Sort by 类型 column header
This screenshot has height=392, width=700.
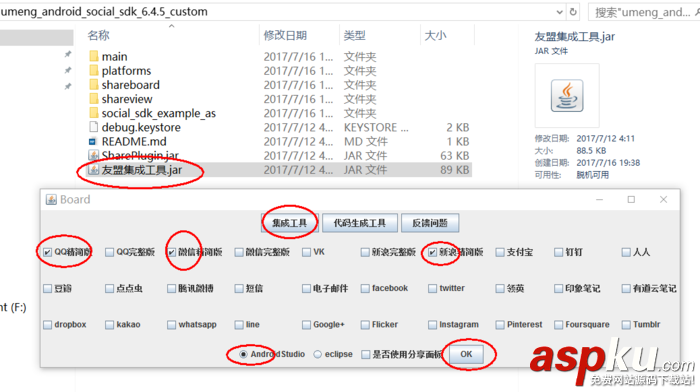pyautogui.click(x=354, y=35)
